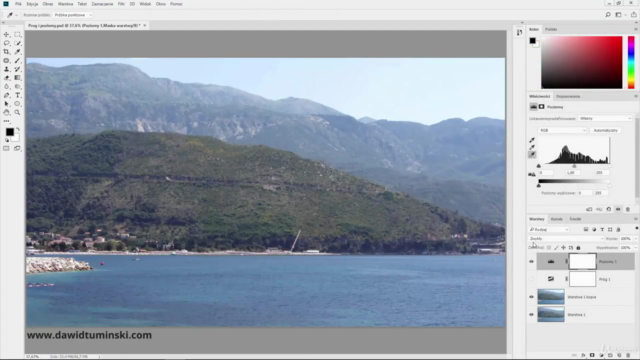Hide the Warstwa 1 kopia layer
640x360 pixels.
(531, 297)
